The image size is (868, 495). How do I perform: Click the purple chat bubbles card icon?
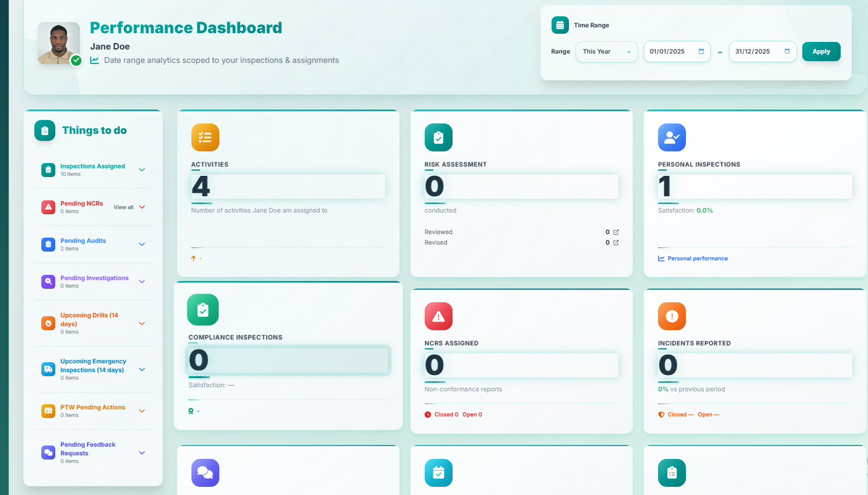tap(205, 473)
